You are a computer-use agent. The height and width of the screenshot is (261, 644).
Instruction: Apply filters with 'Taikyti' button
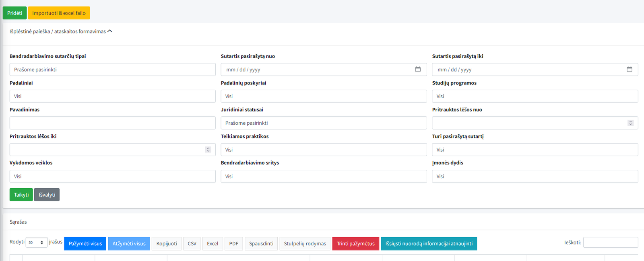[21, 195]
